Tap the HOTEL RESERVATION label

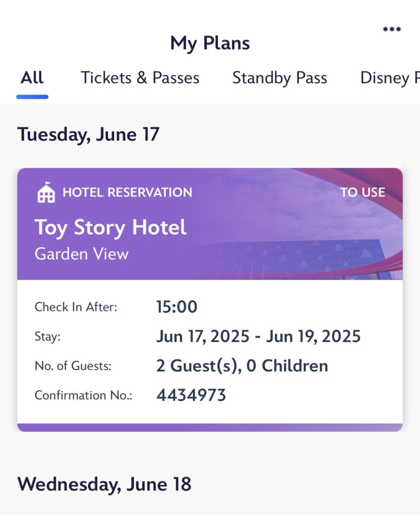tap(127, 193)
